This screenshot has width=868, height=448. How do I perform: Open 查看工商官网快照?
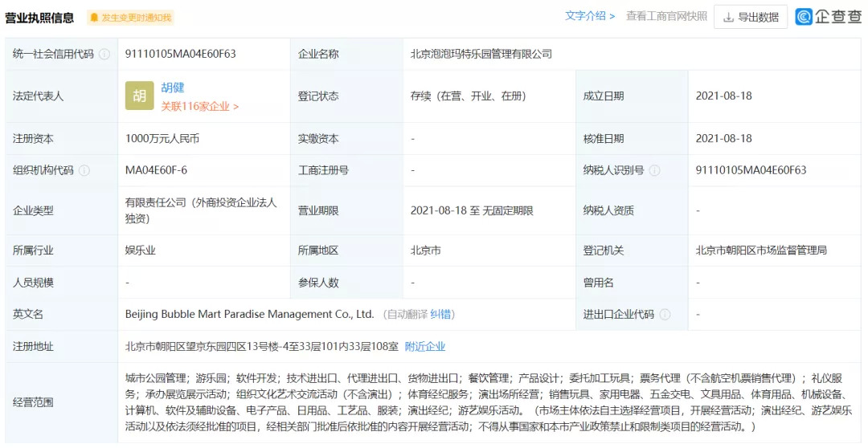click(x=666, y=16)
